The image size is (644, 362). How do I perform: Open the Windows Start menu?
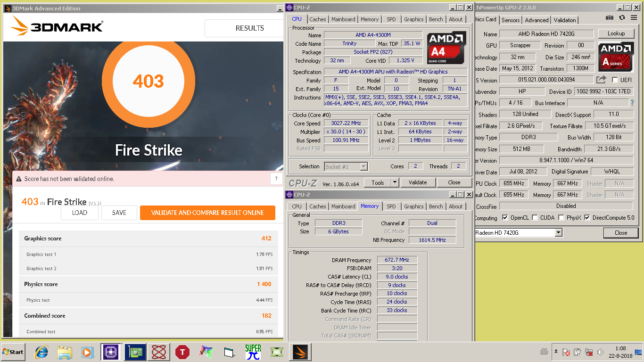tap(13, 352)
